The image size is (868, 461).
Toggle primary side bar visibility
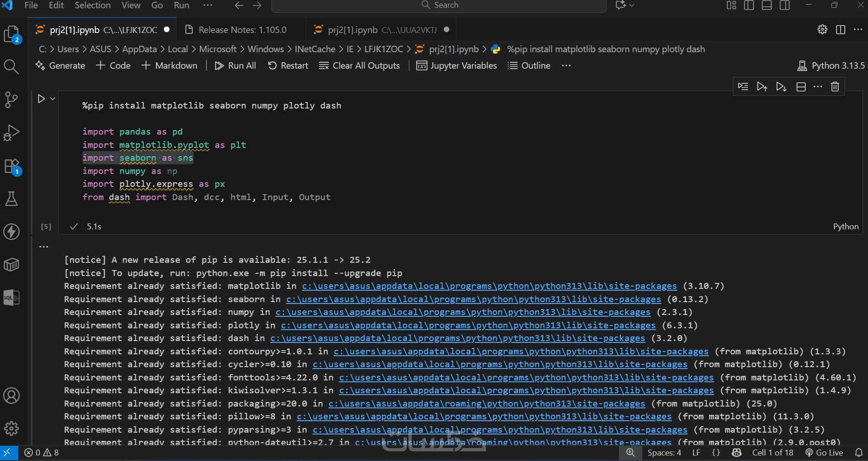(x=749, y=5)
